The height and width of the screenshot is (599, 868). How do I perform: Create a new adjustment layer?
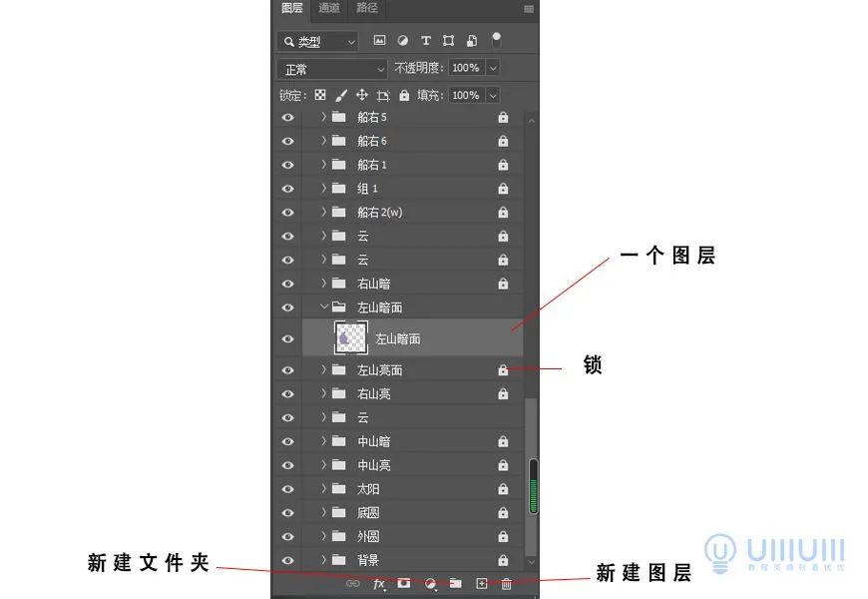[x=429, y=582]
